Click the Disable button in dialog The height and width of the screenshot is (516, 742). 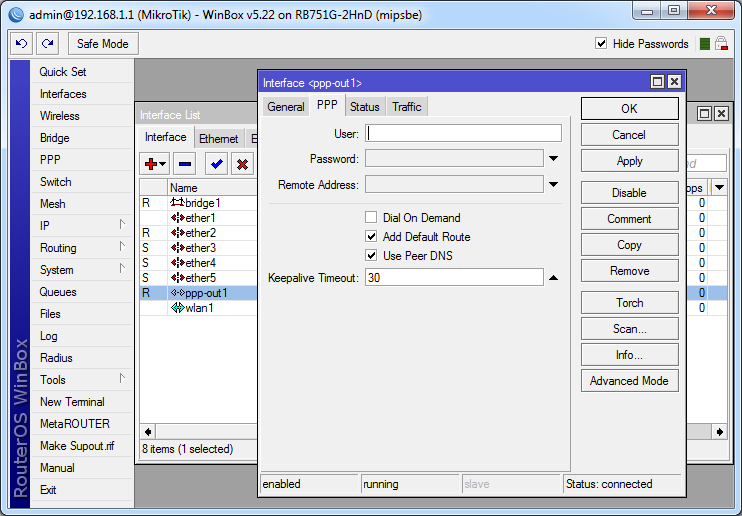click(629, 193)
